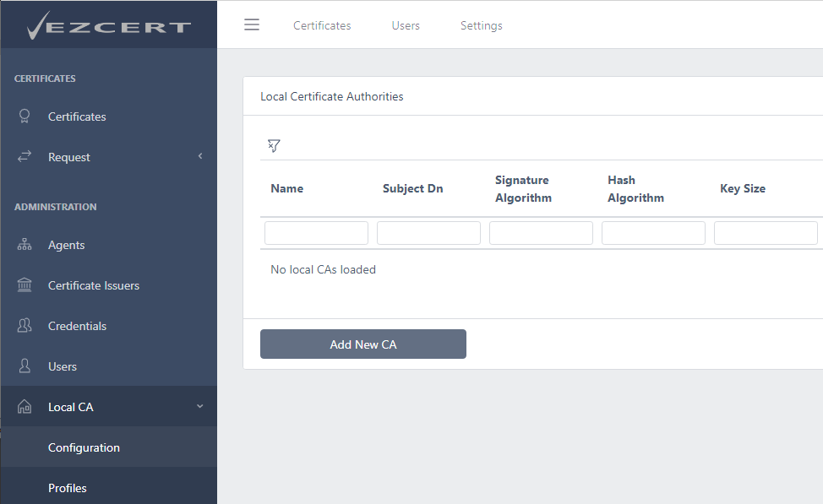Click the Request arrows icon
Screen dimensions: 823x504
25,156
